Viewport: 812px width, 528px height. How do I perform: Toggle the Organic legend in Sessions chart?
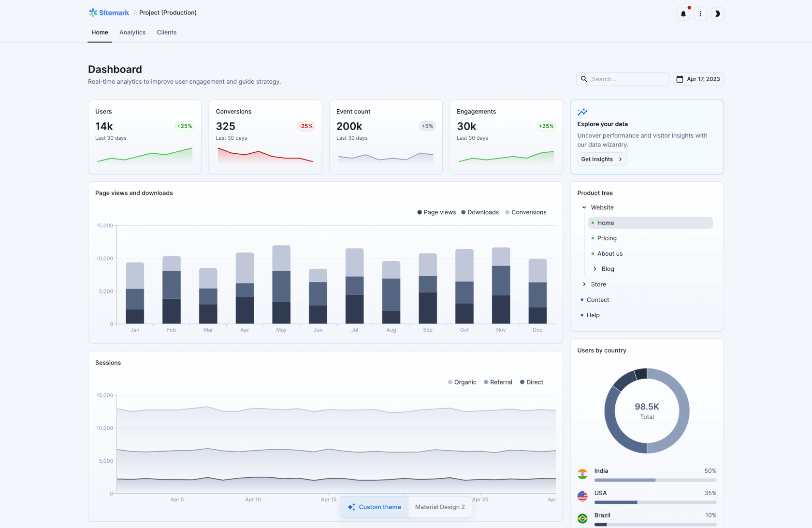click(x=462, y=382)
